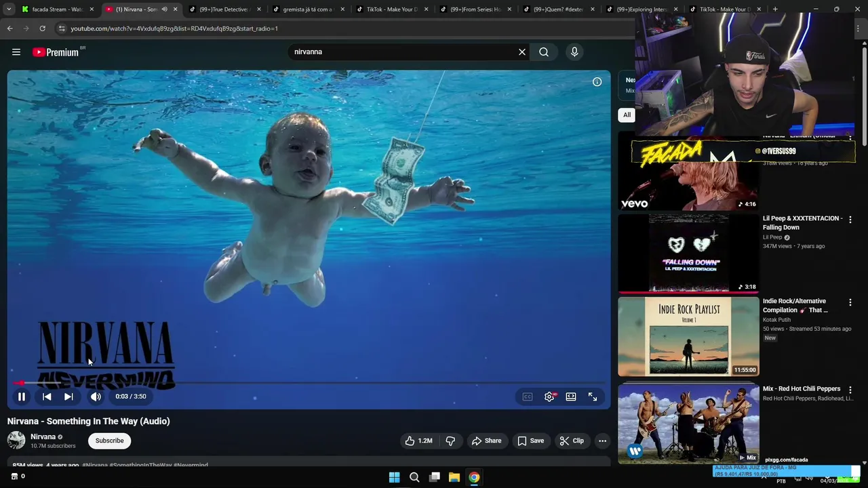Click the youtube.com address bar URL
The image size is (868, 488).
[x=174, y=28]
